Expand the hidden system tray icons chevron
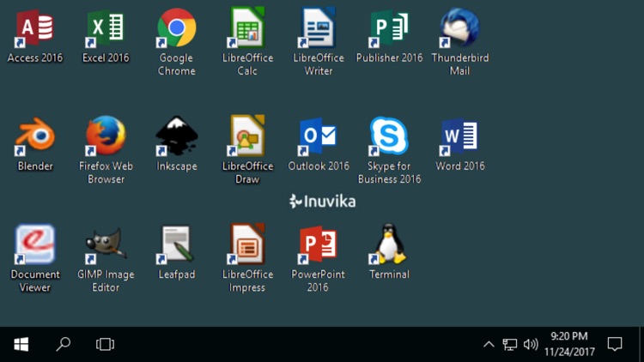The image size is (644, 362). pyautogui.click(x=489, y=344)
